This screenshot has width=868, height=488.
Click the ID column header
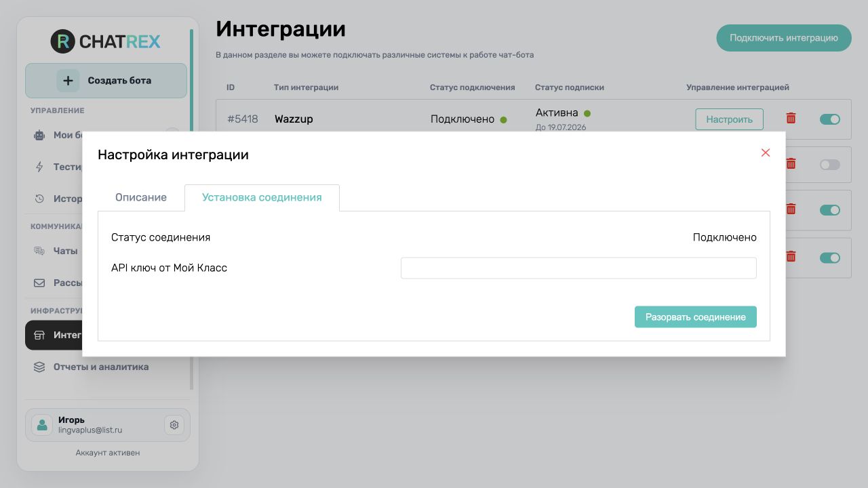click(x=231, y=87)
